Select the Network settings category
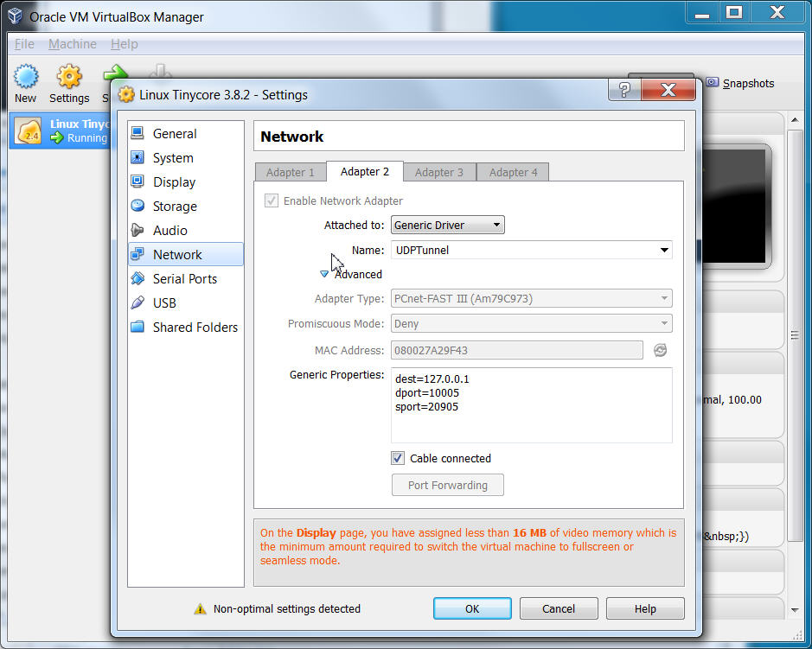812x649 pixels. [x=185, y=254]
